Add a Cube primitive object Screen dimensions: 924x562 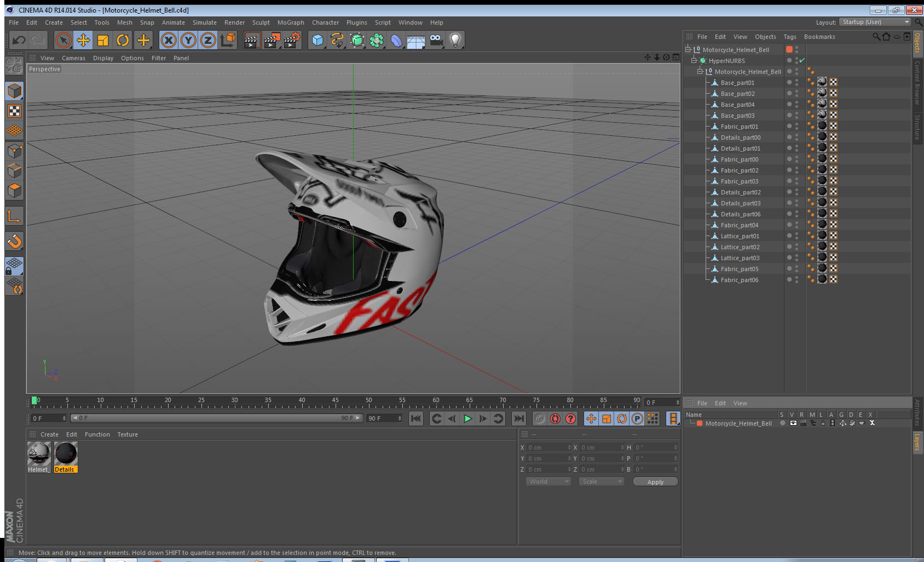tap(317, 40)
